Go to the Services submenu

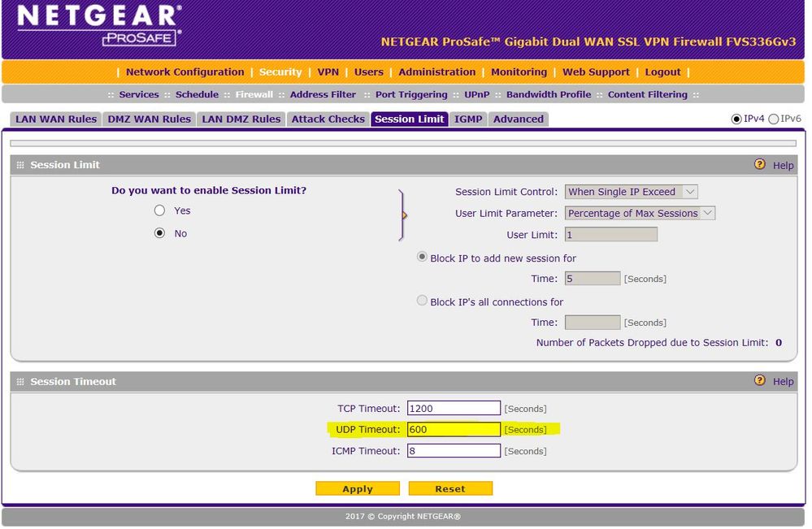point(139,95)
